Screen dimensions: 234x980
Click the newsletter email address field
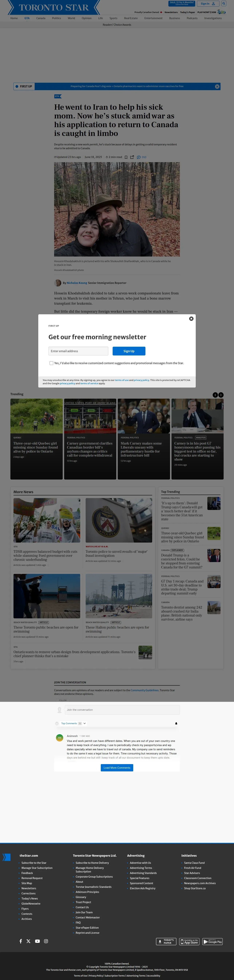[x=78, y=351]
